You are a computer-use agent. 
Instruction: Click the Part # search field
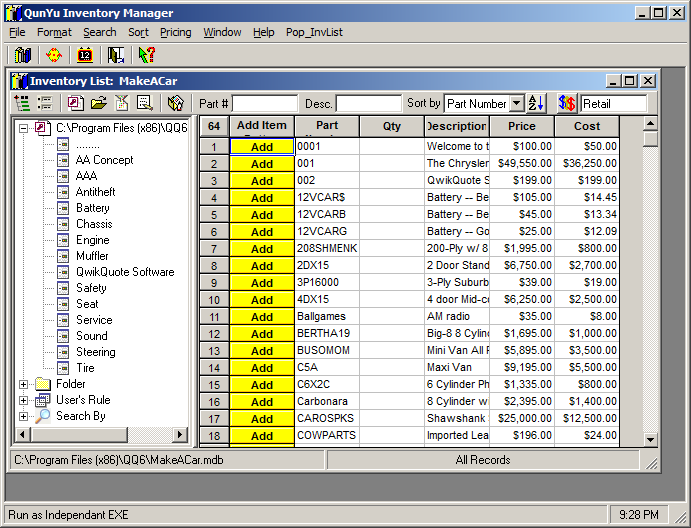(x=264, y=103)
